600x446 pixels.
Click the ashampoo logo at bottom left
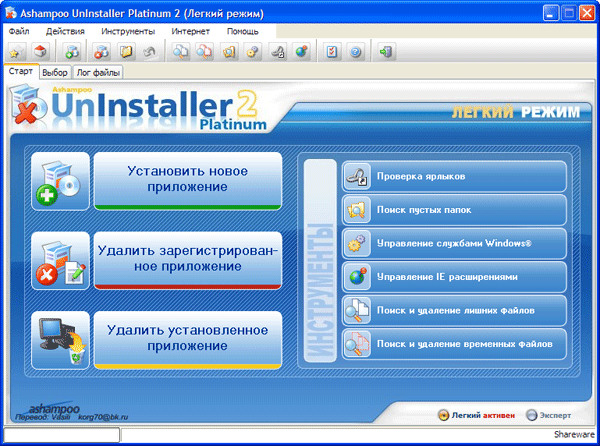(x=54, y=409)
